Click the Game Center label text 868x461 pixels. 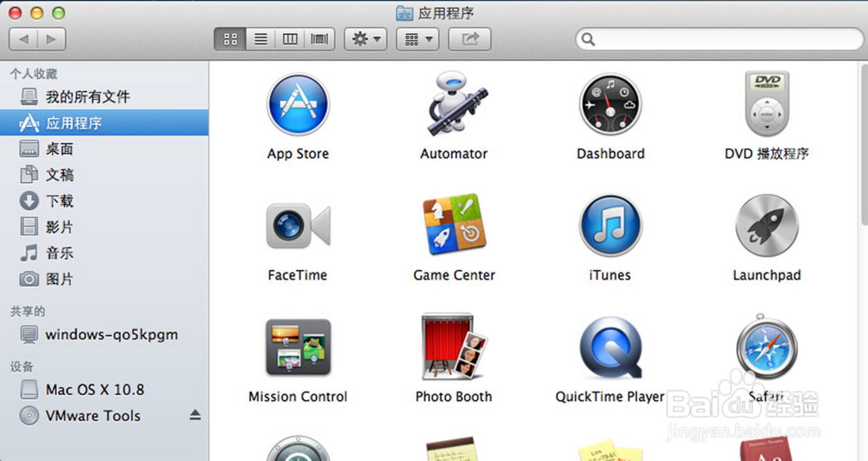tap(454, 275)
